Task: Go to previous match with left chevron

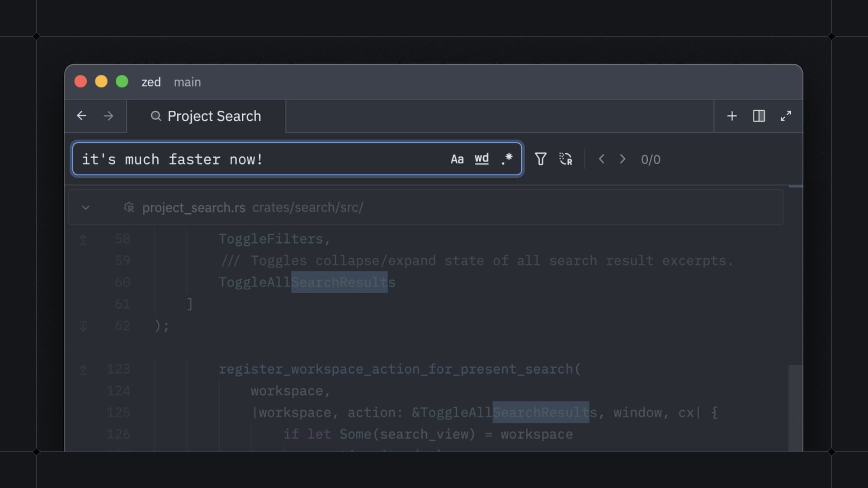Action: [602, 159]
